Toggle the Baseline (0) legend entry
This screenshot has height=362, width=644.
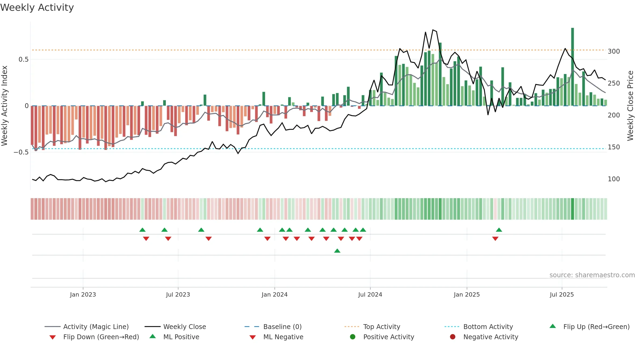[x=273, y=327]
